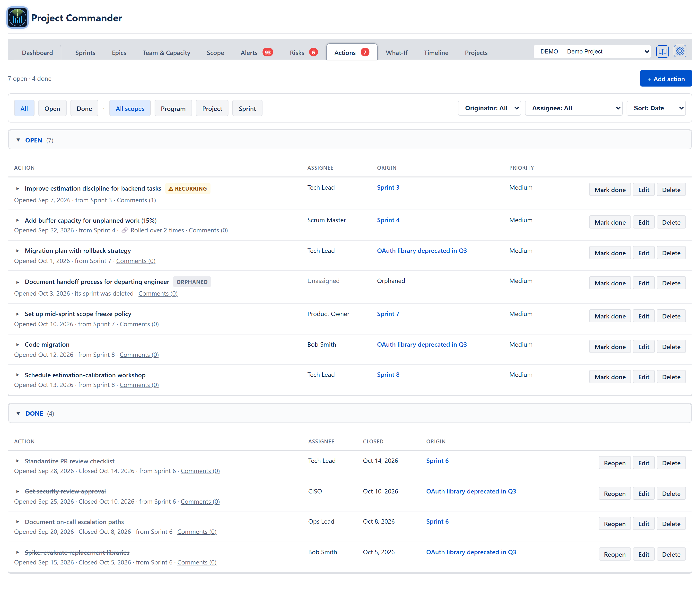The width and height of the screenshot is (700, 598).
Task: Expand Set up mid-sprint scope freeze triangle
Action: pyautogui.click(x=17, y=314)
